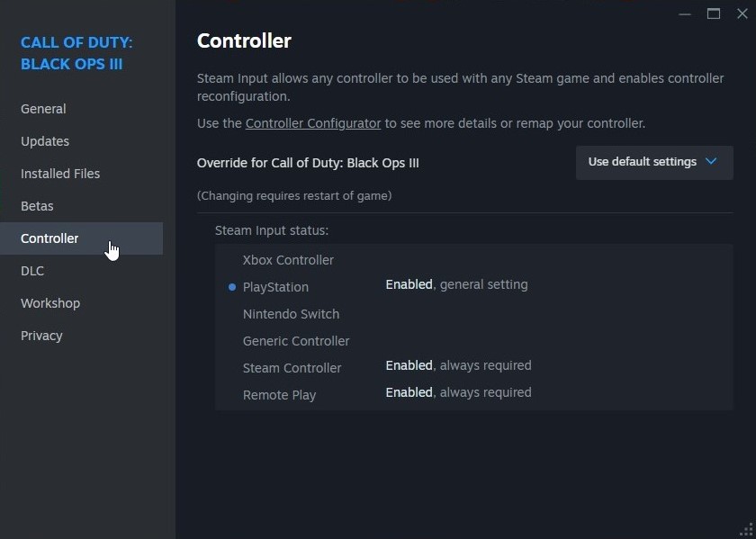756x539 pixels.
Task: Maximize the properties window
Action: (714, 13)
